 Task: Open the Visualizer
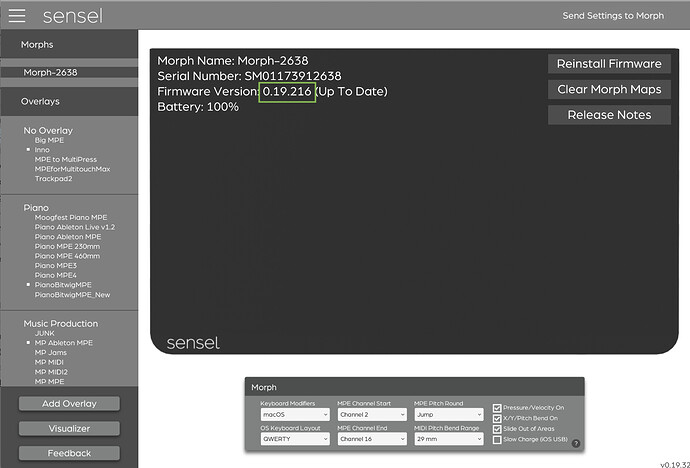tap(69, 428)
